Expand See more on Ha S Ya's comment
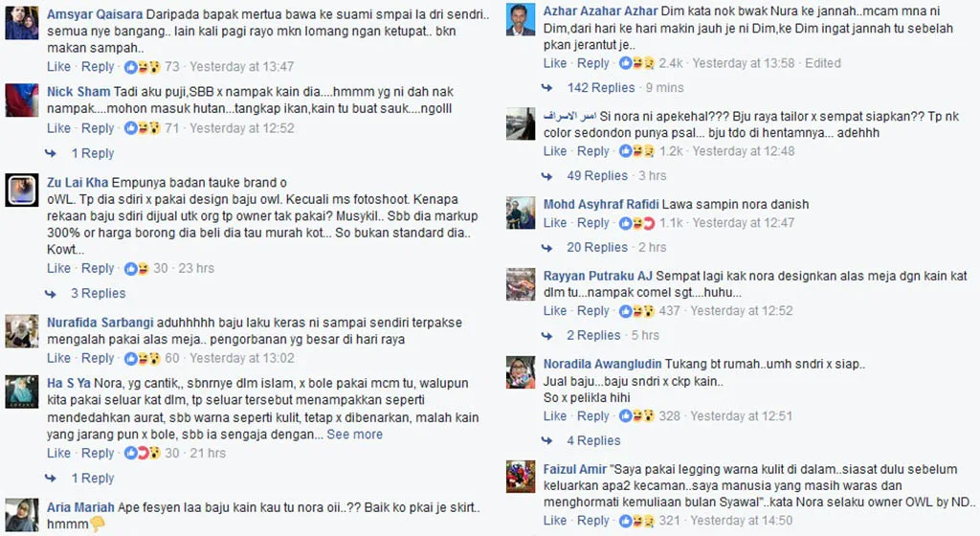This screenshot has height=536, width=980. coord(354,435)
